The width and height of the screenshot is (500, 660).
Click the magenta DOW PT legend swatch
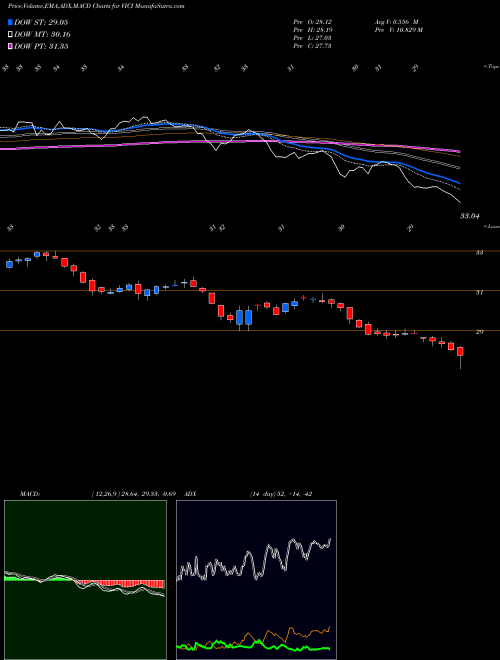[x=10, y=46]
